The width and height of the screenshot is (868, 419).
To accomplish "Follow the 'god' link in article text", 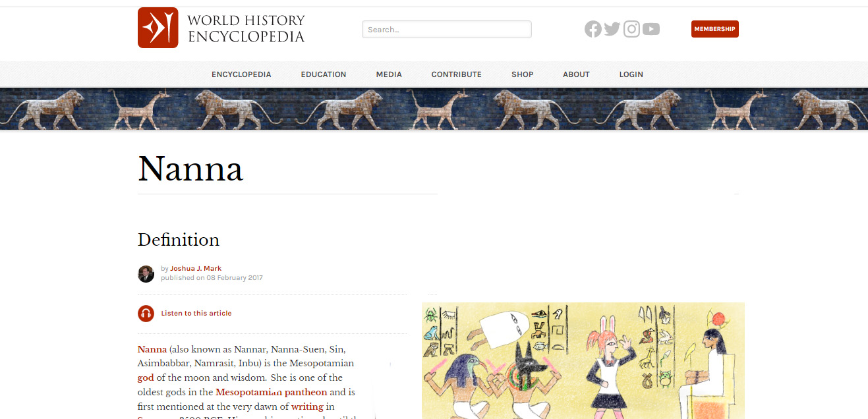I will [146, 378].
